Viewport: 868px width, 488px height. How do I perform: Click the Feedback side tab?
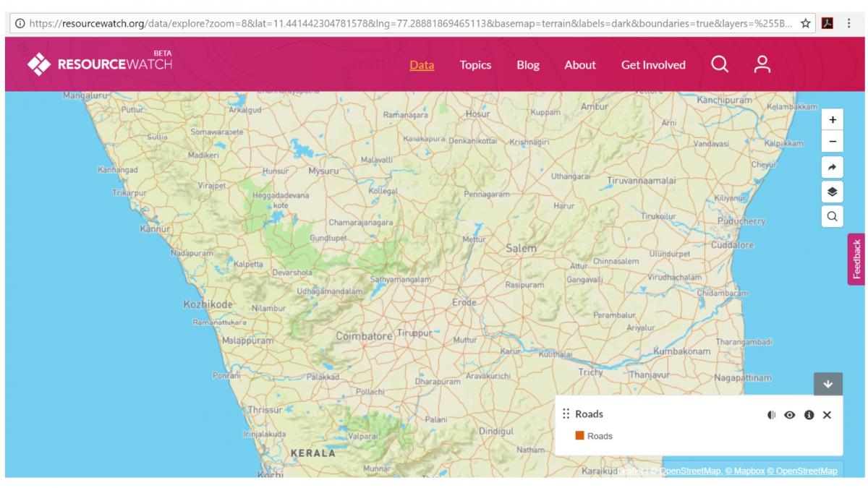(857, 259)
